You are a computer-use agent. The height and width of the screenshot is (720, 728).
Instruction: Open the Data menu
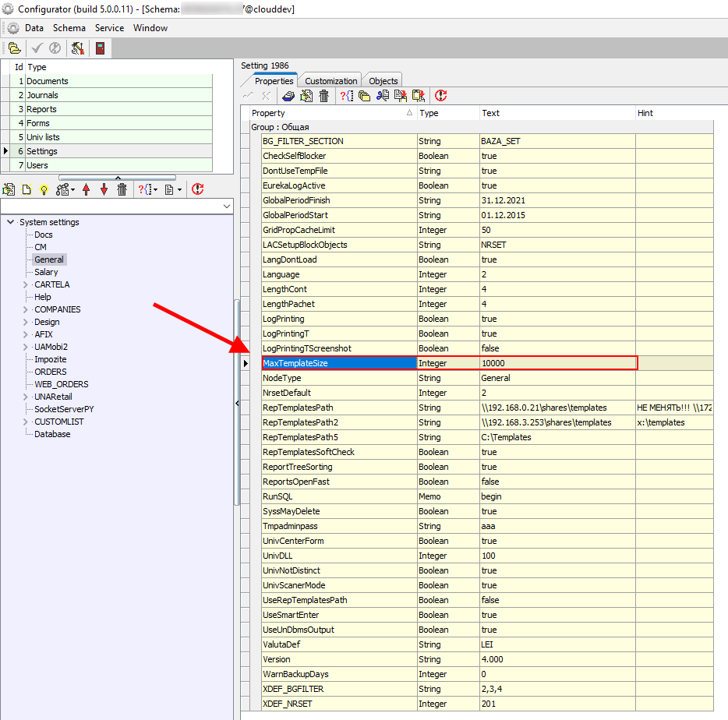coord(34,28)
